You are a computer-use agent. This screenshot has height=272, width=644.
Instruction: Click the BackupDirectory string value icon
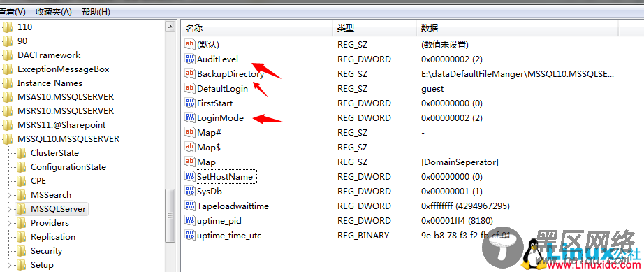coord(190,74)
